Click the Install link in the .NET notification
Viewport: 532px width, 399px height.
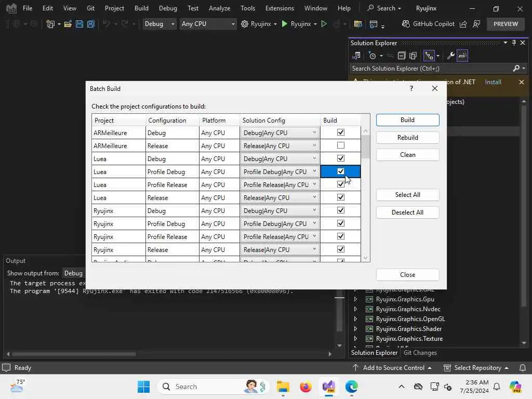pos(493,82)
